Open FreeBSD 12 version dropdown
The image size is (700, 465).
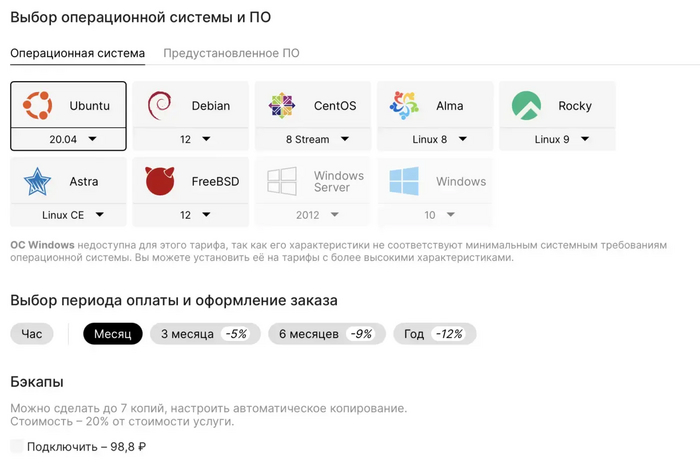(191, 215)
